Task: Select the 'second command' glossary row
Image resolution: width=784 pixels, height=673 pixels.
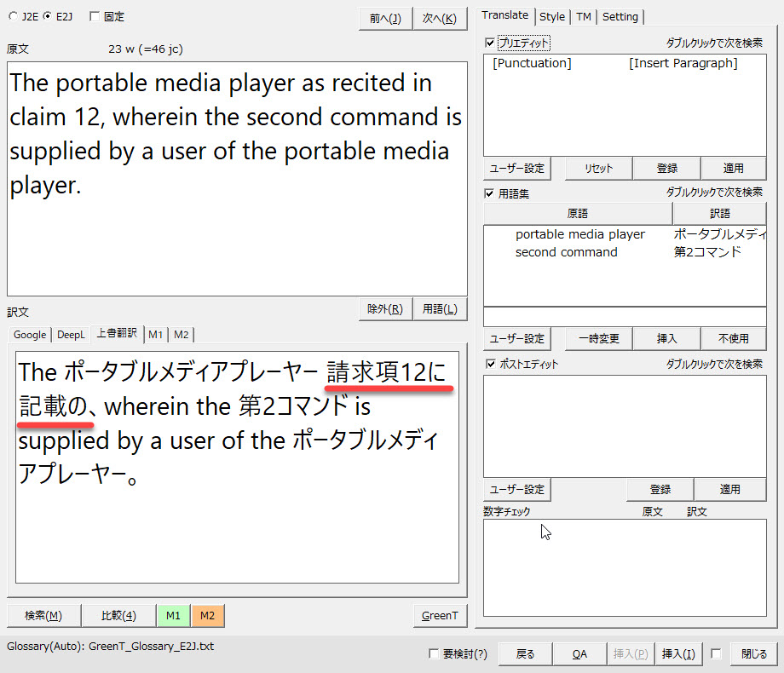Action: click(x=566, y=252)
